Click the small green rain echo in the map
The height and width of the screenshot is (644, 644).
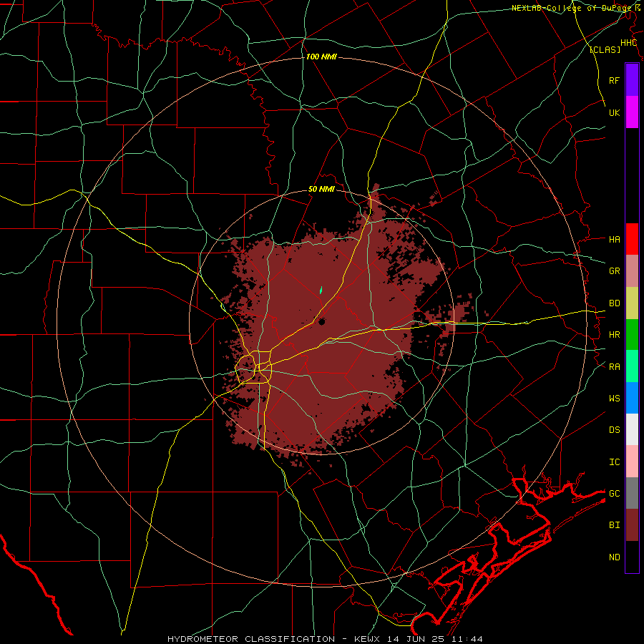321,290
